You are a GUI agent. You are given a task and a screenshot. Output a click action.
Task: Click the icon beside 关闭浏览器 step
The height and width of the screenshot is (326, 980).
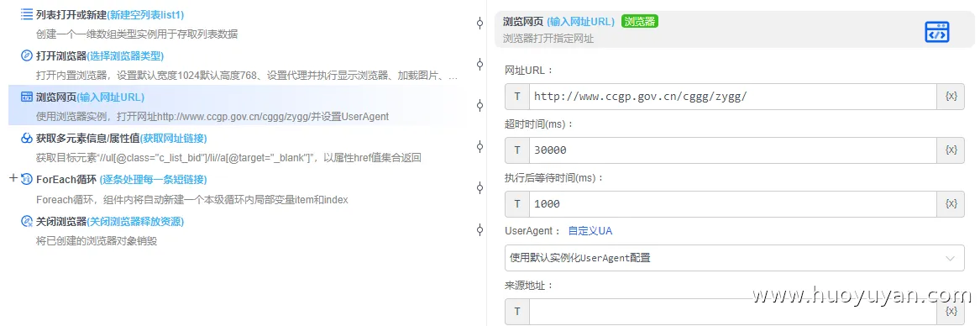[27, 221]
